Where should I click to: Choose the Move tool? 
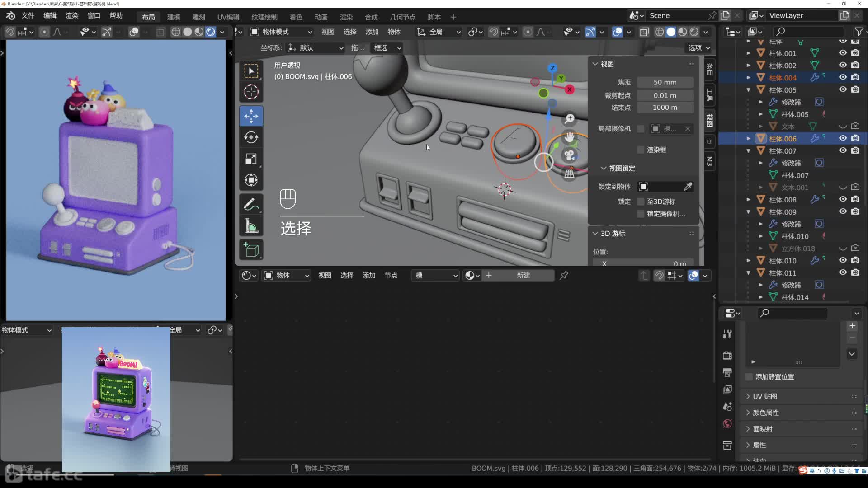pyautogui.click(x=251, y=116)
